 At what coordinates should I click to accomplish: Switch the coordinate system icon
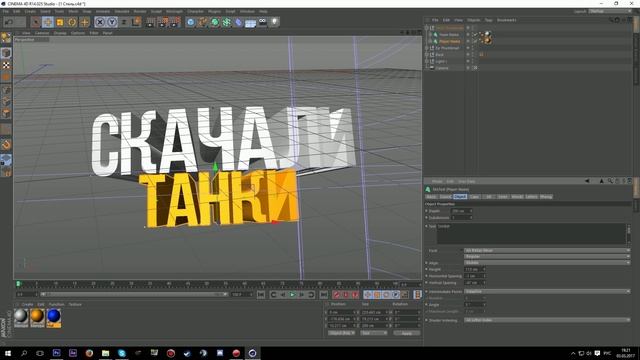point(136,22)
